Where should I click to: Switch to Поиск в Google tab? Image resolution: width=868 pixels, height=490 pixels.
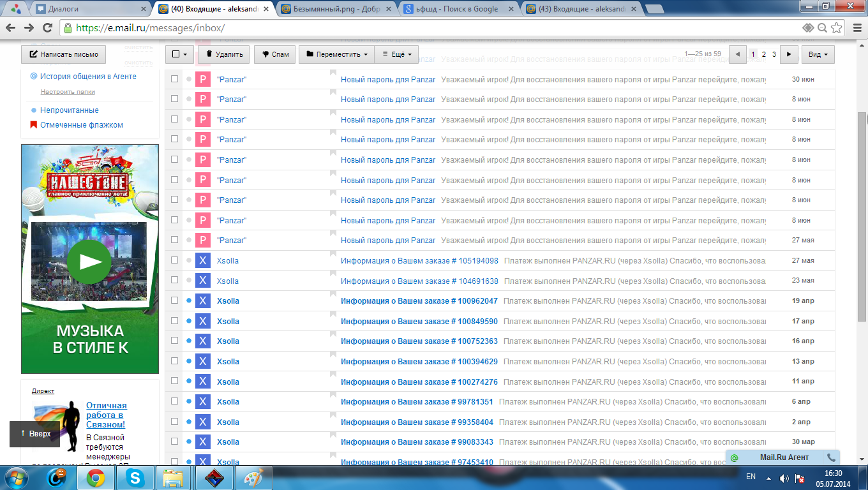460,9
